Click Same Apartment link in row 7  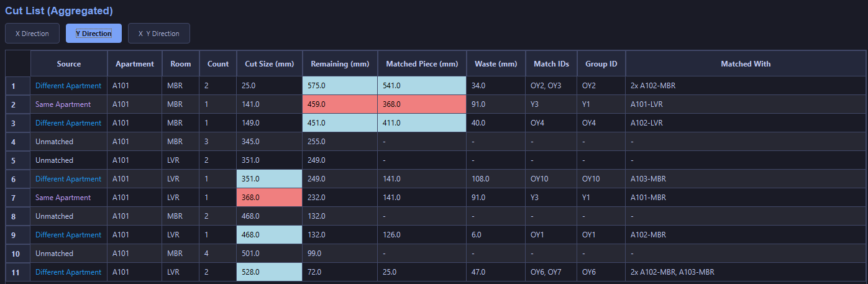pyautogui.click(x=63, y=198)
